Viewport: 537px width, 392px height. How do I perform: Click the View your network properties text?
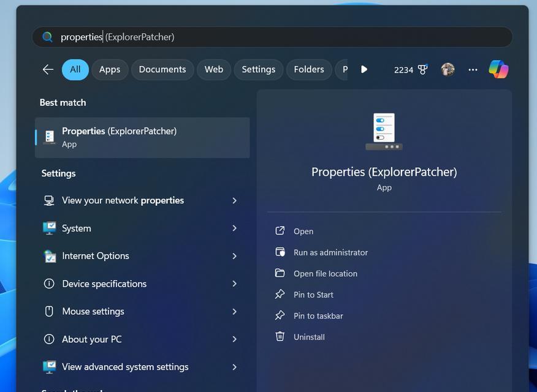pos(123,200)
